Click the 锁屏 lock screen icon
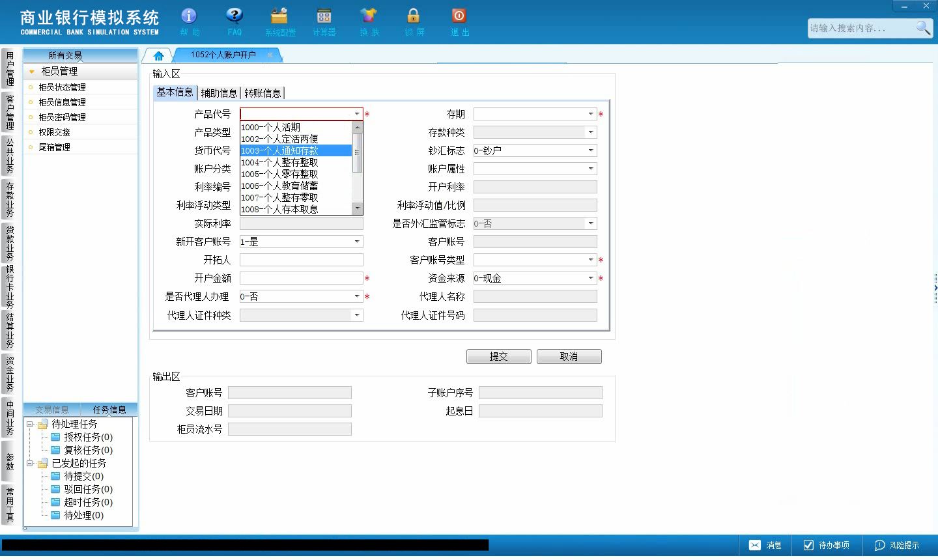Viewport: 938px width, 560px height. pyautogui.click(x=414, y=16)
